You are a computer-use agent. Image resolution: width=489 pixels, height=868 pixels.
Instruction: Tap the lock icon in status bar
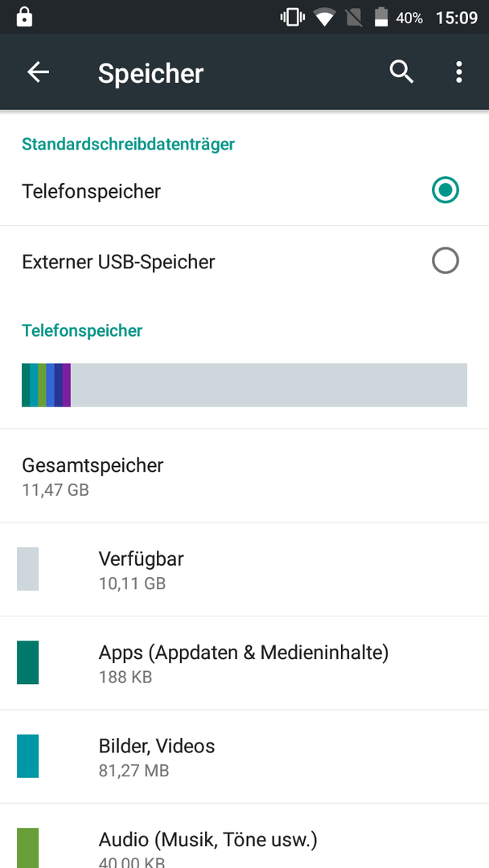click(24, 17)
